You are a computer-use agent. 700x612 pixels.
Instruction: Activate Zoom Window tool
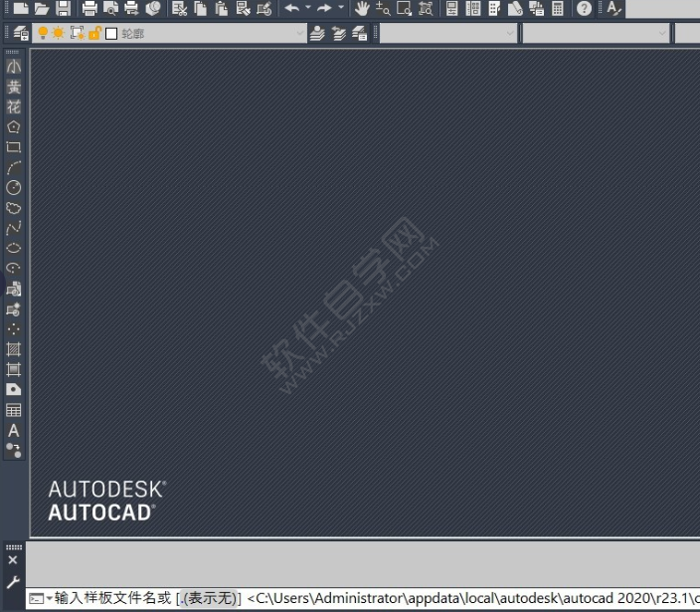(405, 8)
